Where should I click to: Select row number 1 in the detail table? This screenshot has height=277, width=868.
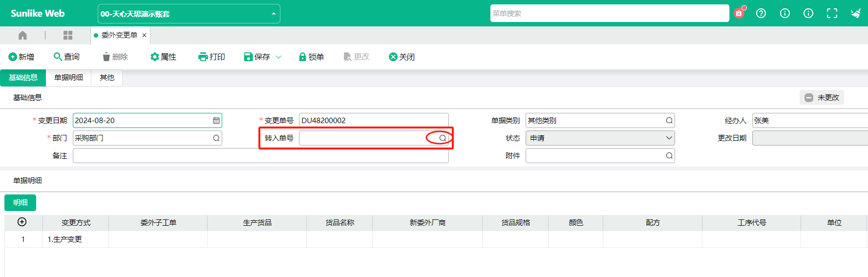pos(23,239)
